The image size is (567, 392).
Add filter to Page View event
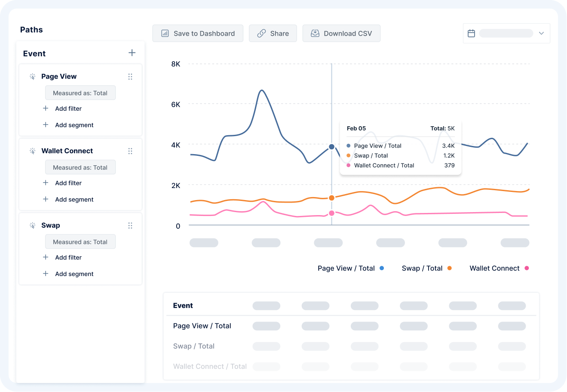click(x=68, y=109)
